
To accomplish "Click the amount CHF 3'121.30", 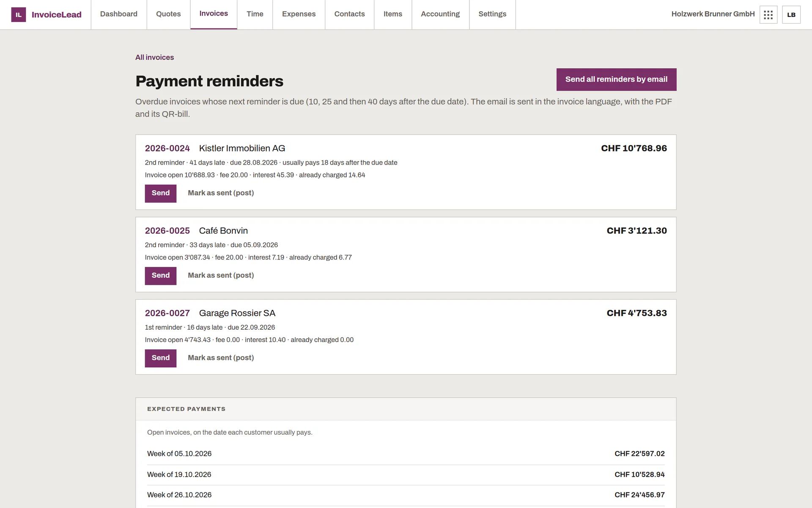I will tap(636, 231).
